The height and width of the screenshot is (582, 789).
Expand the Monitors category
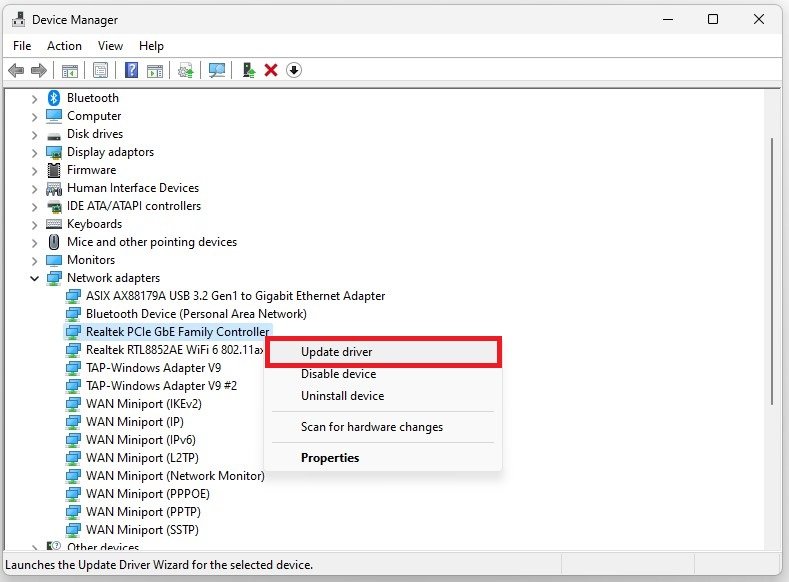point(34,261)
